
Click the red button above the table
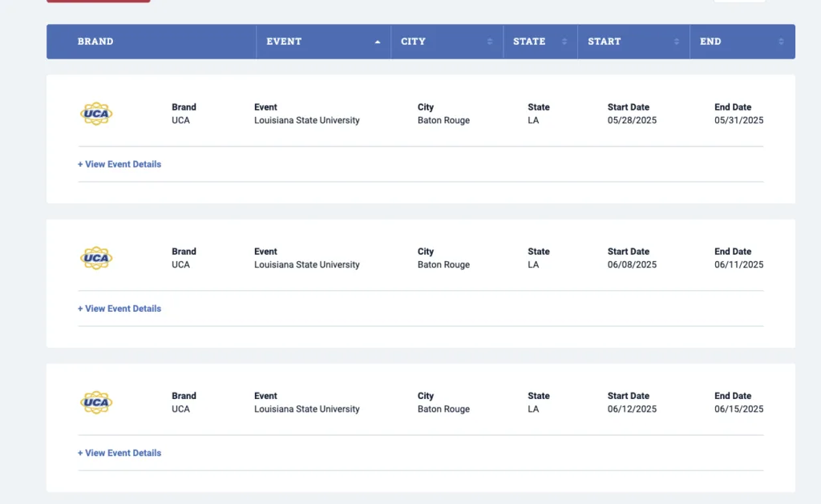click(x=98, y=1)
